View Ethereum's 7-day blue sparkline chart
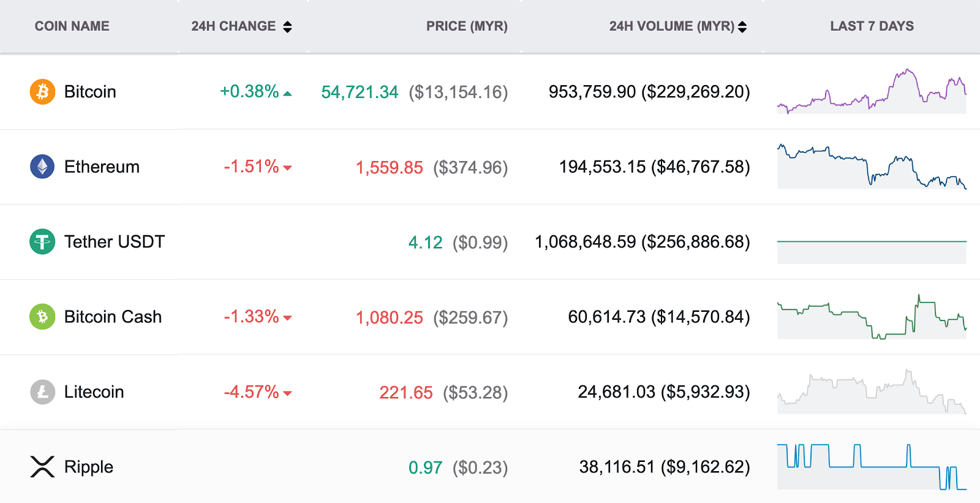This screenshot has width=980, height=503. 872,166
